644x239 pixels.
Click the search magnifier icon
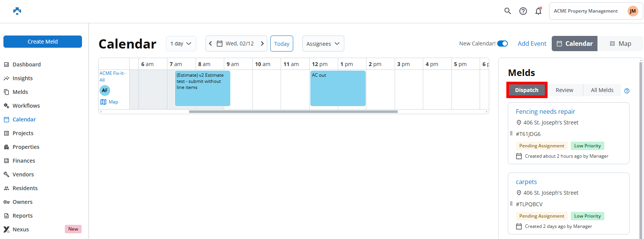[507, 11]
